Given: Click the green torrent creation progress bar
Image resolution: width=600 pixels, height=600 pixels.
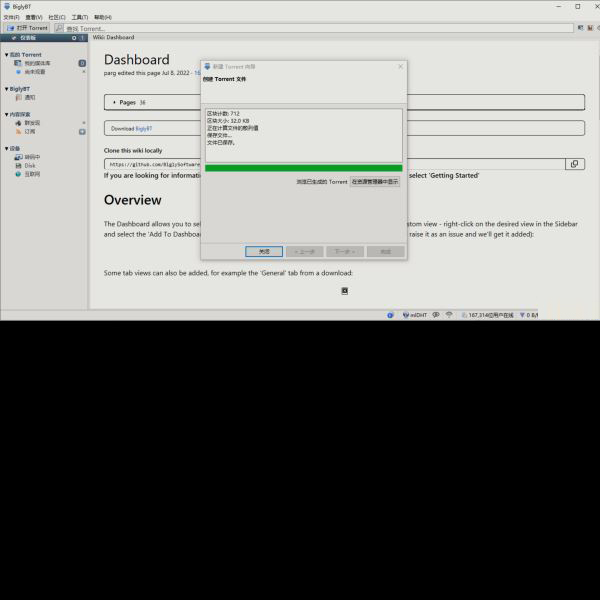Looking at the screenshot, I should pos(304,168).
